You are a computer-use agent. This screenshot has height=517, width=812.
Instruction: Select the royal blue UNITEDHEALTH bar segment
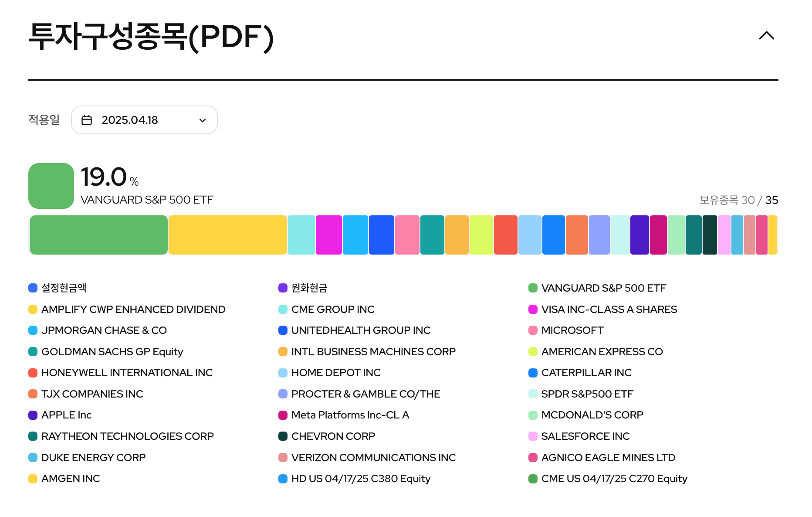pyautogui.click(x=382, y=235)
